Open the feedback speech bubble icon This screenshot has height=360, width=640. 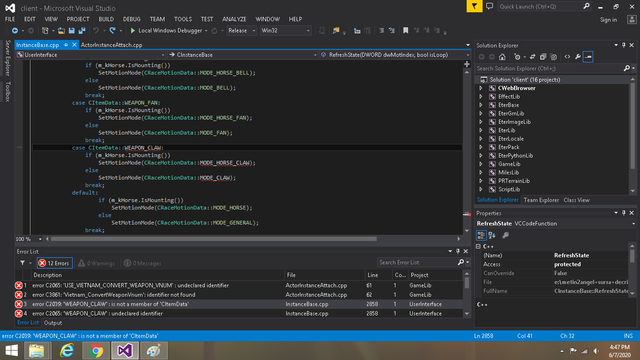coord(489,6)
